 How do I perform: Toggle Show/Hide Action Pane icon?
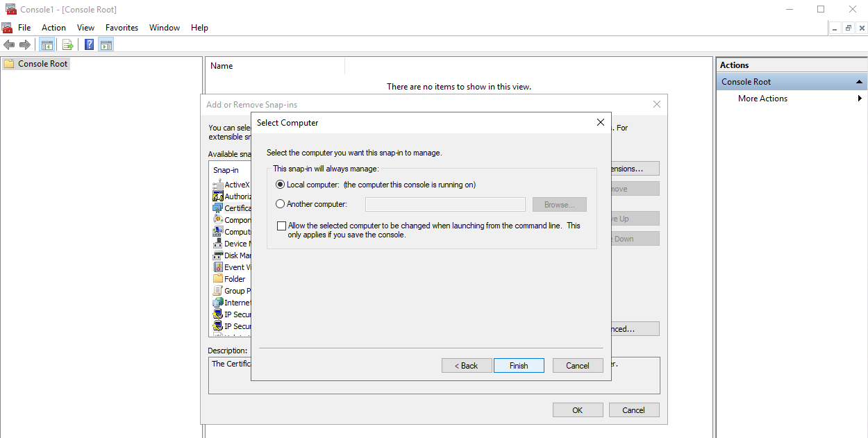click(106, 45)
